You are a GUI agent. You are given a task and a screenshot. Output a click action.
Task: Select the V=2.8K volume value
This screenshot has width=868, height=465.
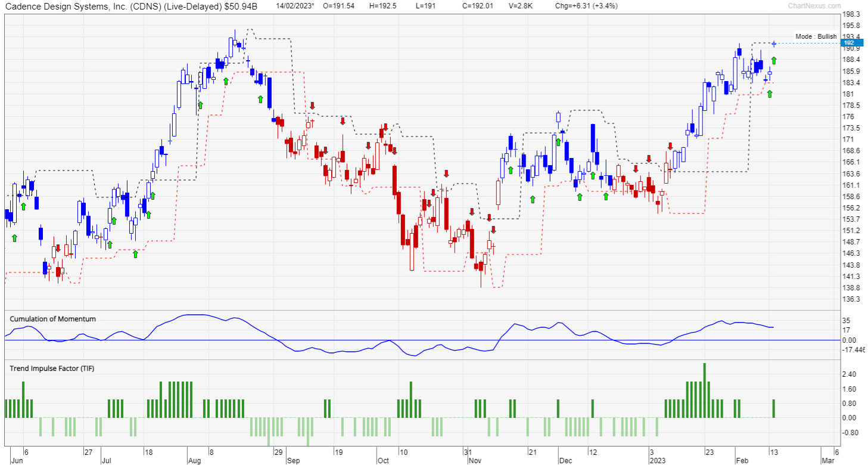522,6
